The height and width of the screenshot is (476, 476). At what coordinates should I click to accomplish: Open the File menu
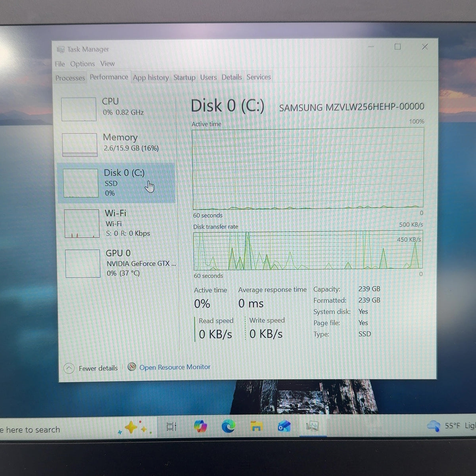click(x=60, y=64)
